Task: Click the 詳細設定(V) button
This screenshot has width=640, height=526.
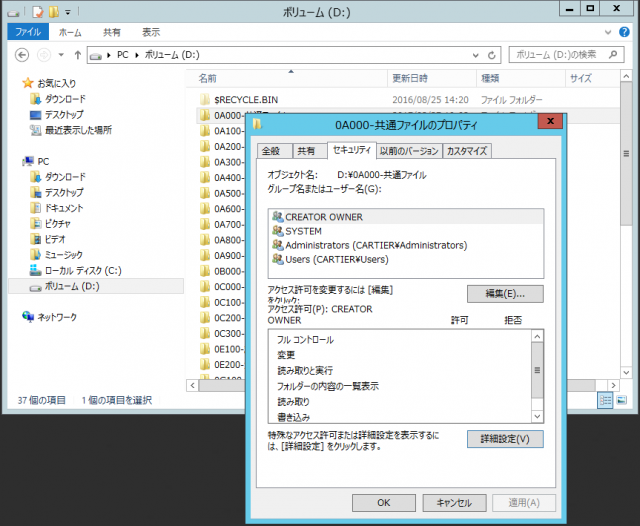Action: (504, 438)
